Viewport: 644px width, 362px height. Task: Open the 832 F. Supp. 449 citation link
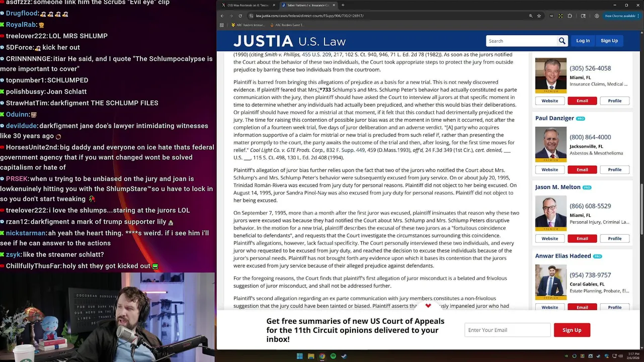345,150
